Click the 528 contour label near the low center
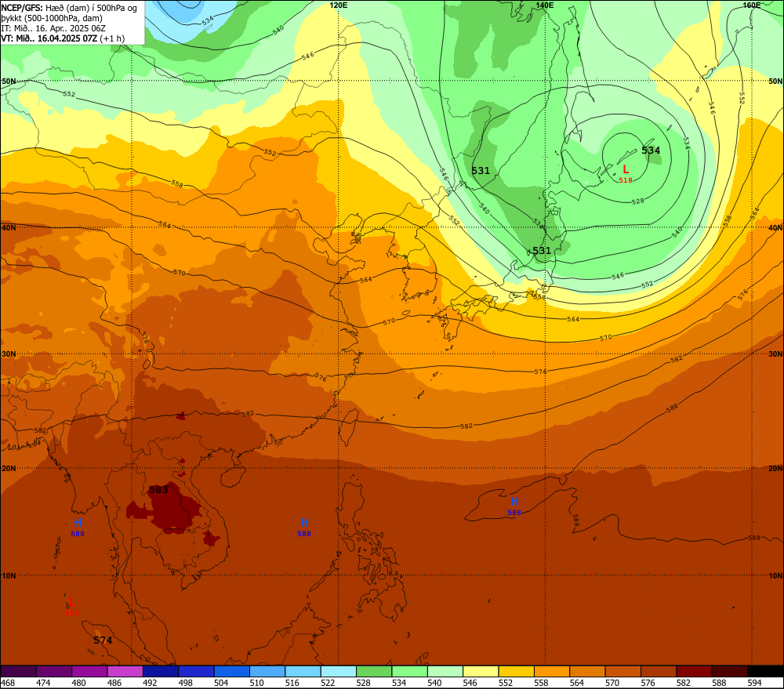The image size is (784, 689). point(638,201)
